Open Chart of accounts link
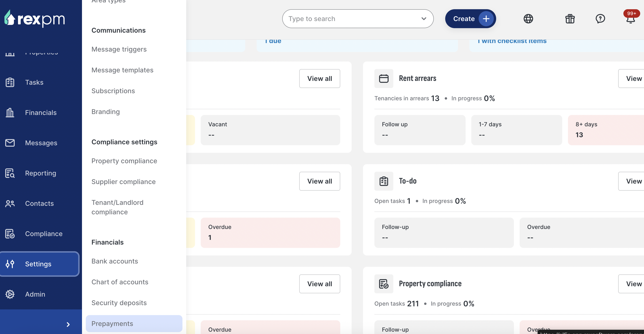Screen dimensions: 644x334 click(120, 282)
